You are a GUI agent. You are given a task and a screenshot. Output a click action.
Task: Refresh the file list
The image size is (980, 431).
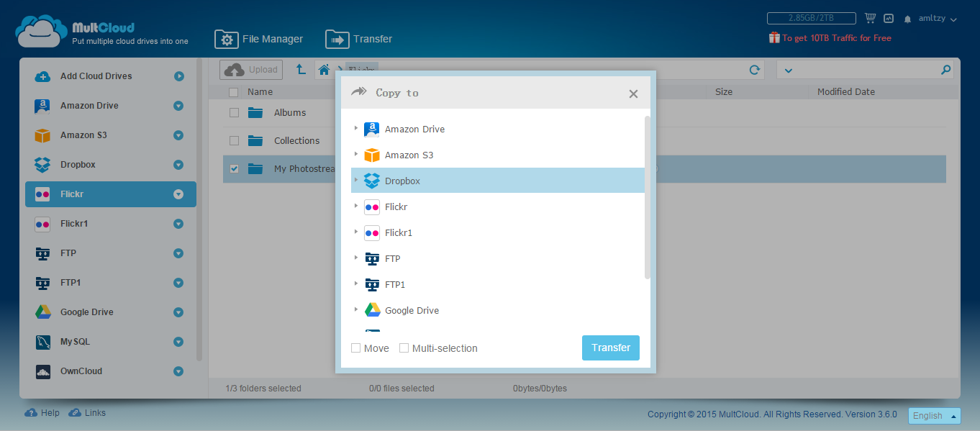click(x=755, y=70)
